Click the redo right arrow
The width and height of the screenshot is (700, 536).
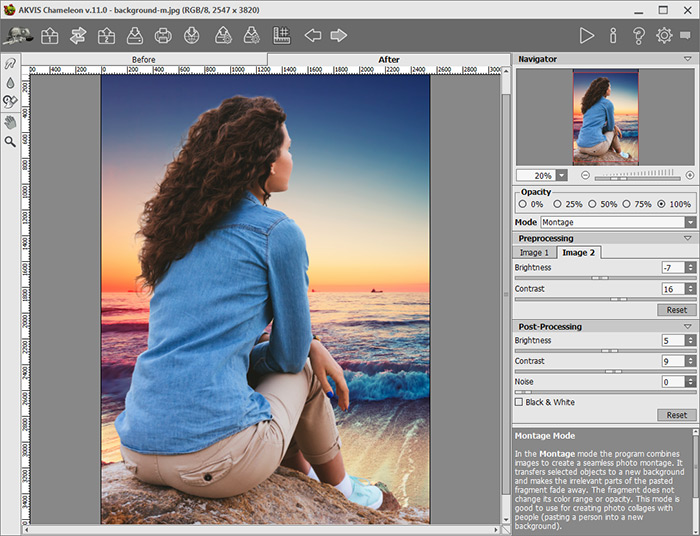coord(339,35)
